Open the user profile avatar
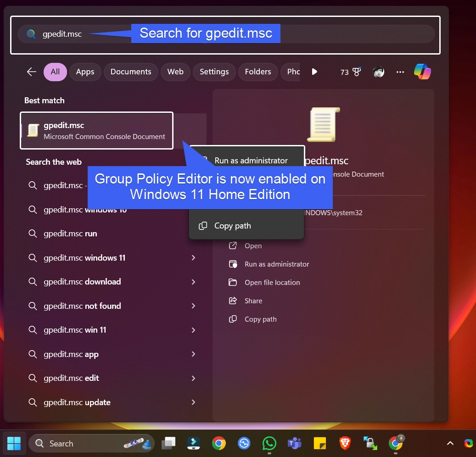Image resolution: width=476 pixels, height=457 pixels. [378, 72]
